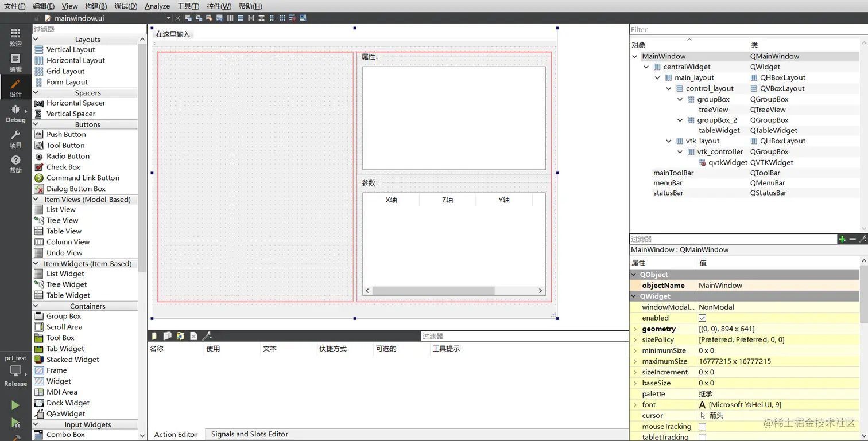Switch to Design (设计) mode

coord(15,88)
